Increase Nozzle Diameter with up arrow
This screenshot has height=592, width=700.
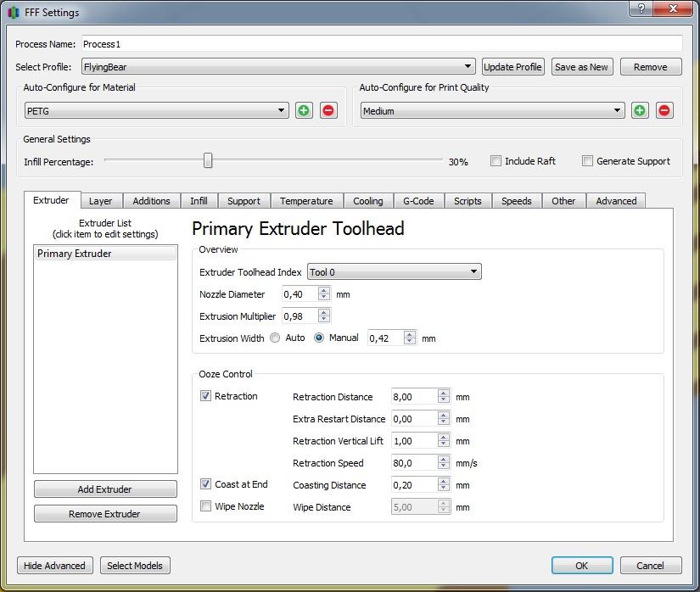(323, 291)
